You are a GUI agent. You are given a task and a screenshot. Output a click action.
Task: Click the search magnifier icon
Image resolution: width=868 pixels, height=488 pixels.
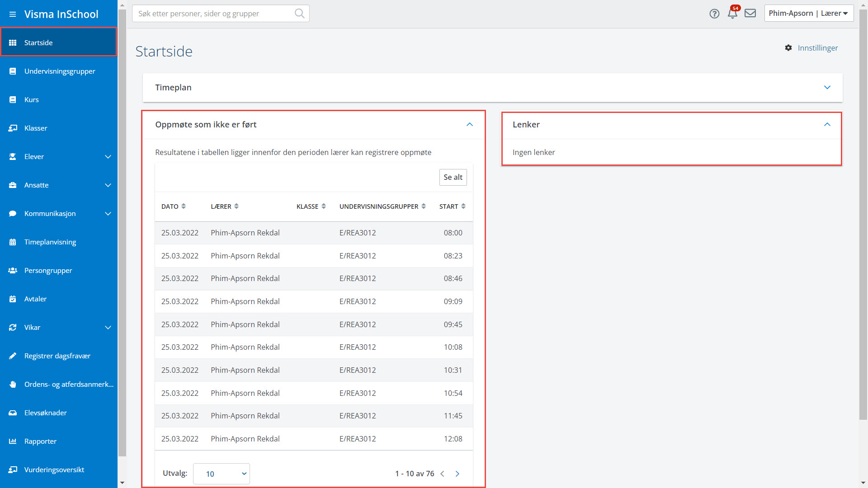299,14
